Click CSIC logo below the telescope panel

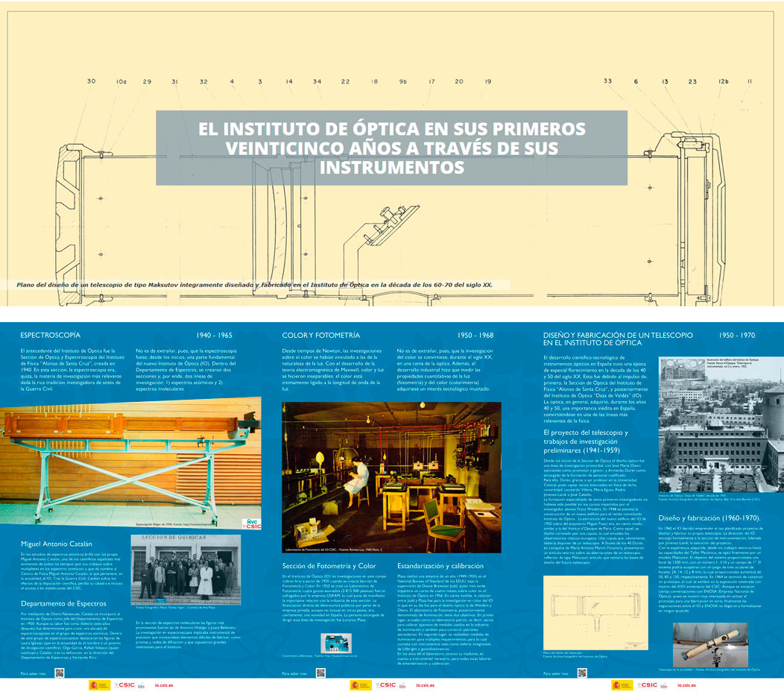click(648, 685)
